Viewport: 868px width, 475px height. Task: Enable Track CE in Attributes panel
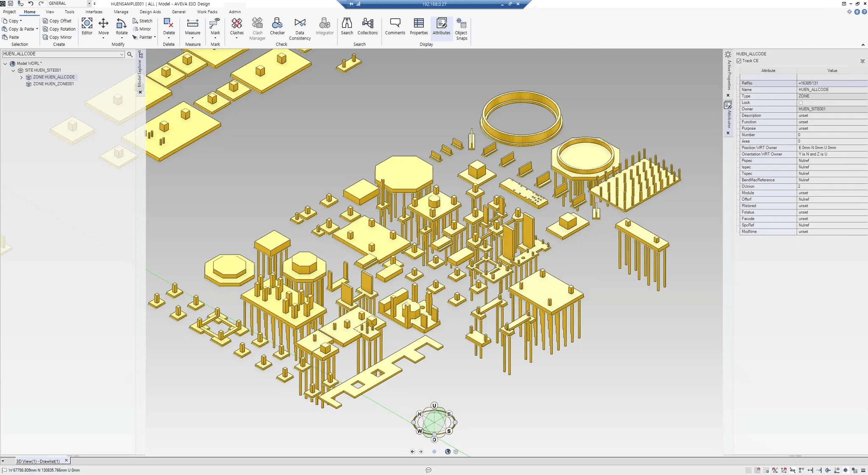739,61
